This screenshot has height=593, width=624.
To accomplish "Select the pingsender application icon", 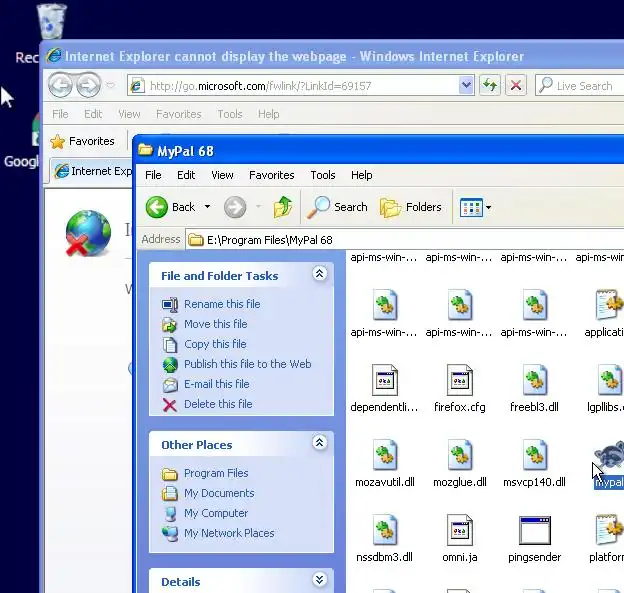I will click(534, 531).
